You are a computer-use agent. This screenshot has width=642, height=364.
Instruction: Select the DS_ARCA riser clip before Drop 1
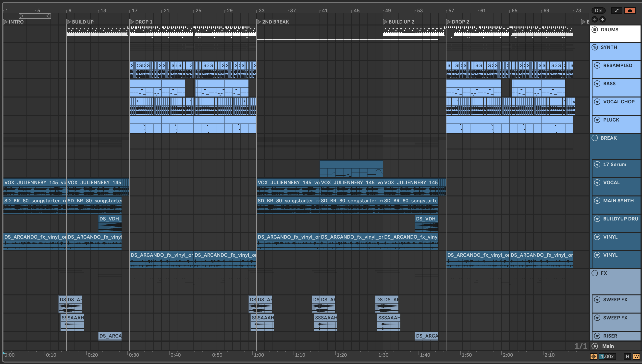[110, 336]
